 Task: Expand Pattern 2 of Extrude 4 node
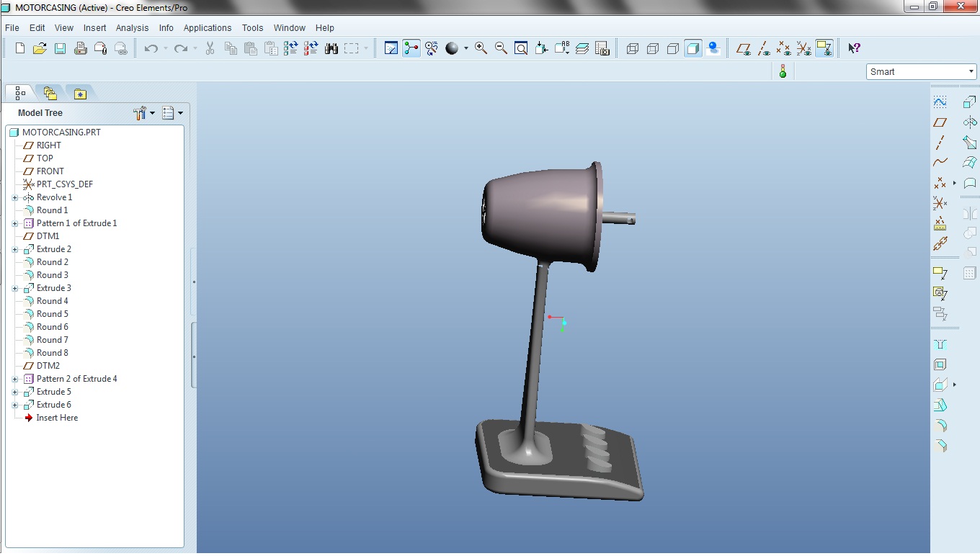[x=14, y=379]
